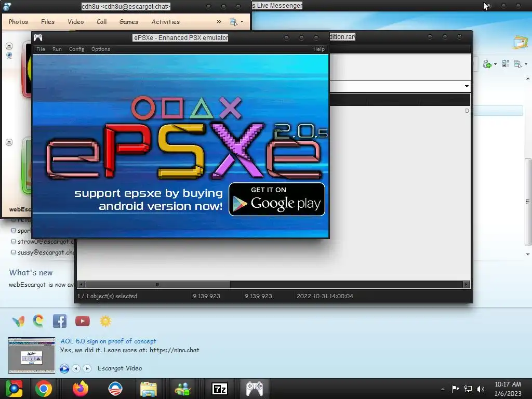Open the 7-Zip address bar dropdown
Viewport: 532px width, 399px height.
(x=467, y=86)
